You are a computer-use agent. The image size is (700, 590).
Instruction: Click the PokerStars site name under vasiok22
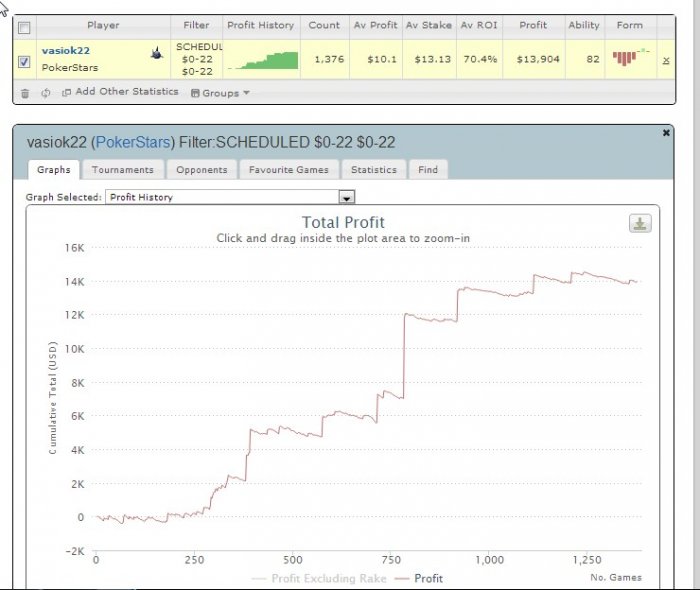point(70,68)
